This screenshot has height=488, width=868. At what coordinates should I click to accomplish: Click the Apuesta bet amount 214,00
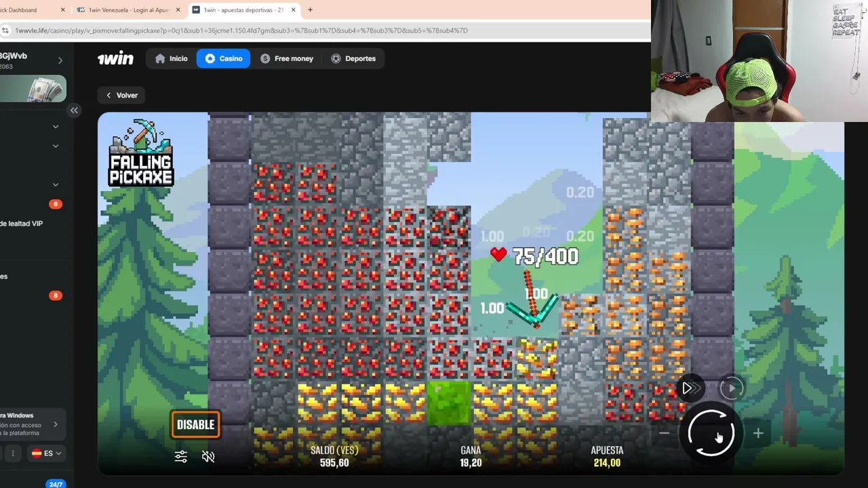[607, 463]
